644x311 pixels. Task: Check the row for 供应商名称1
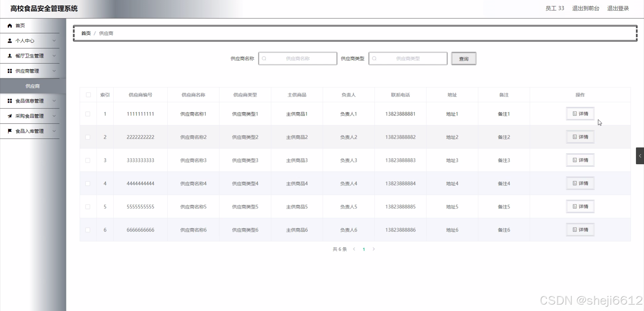(88, 114)
